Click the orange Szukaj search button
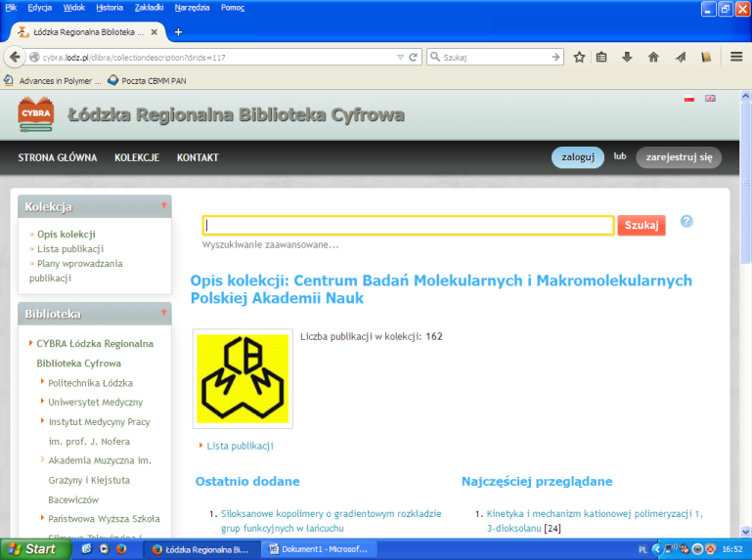 (x=641, y=225)
